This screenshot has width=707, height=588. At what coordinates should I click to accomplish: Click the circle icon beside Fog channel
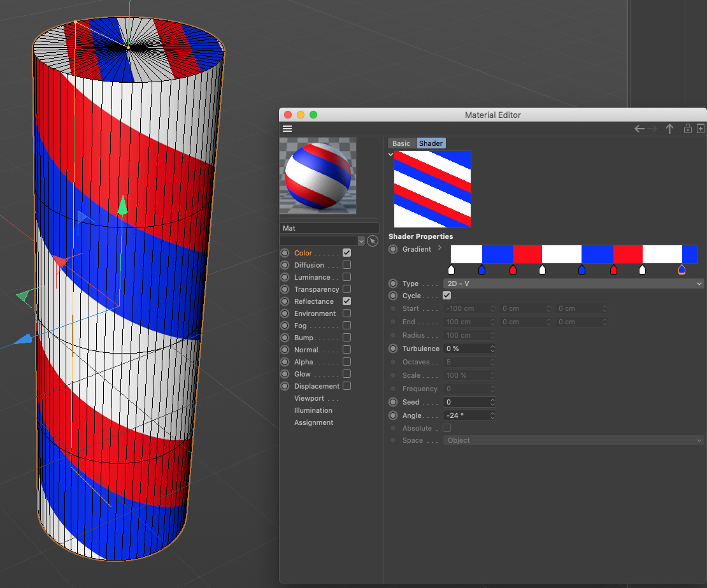tap(285, 326)
